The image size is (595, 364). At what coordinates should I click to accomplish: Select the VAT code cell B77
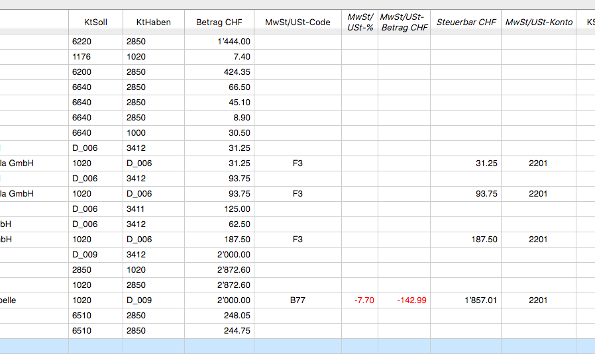click(x=297, y=300)
